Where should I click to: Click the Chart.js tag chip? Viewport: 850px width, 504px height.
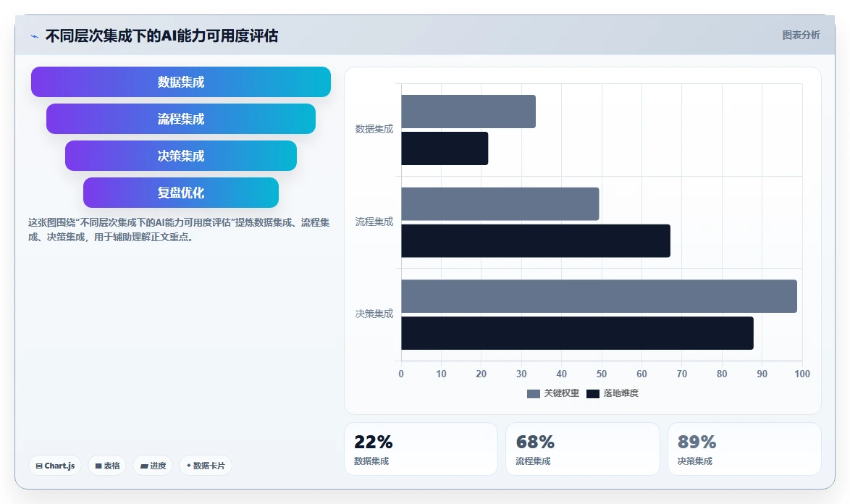click(55, 466)
